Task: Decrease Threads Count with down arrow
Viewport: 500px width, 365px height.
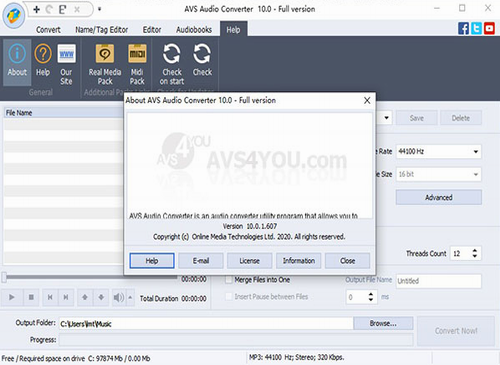Action: coord(475,256)
